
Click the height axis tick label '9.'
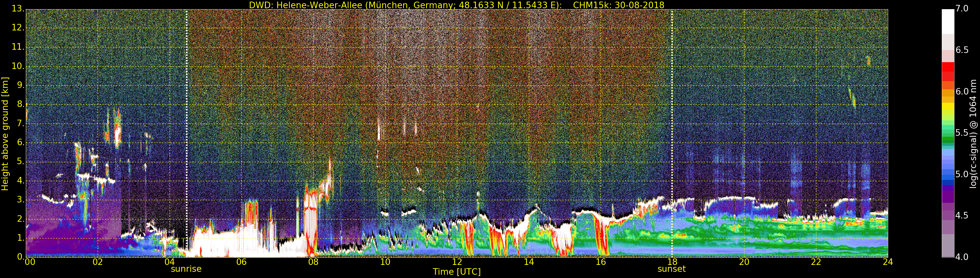pos(21,85)
